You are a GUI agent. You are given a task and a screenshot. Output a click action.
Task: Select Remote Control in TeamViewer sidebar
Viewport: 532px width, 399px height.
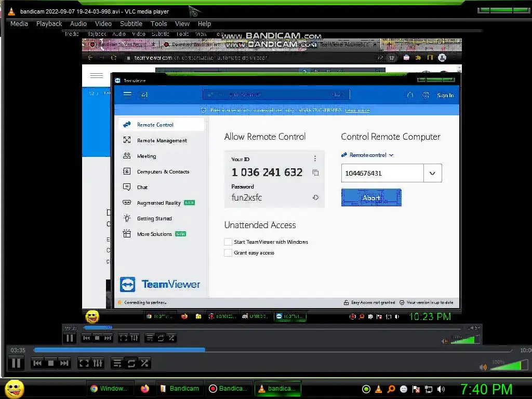coord(162,125)
